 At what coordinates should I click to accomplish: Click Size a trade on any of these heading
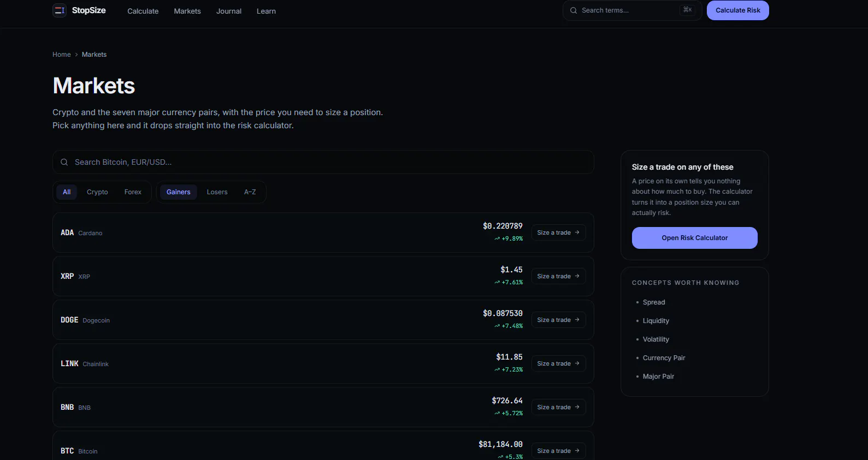(x=683, y=167)
